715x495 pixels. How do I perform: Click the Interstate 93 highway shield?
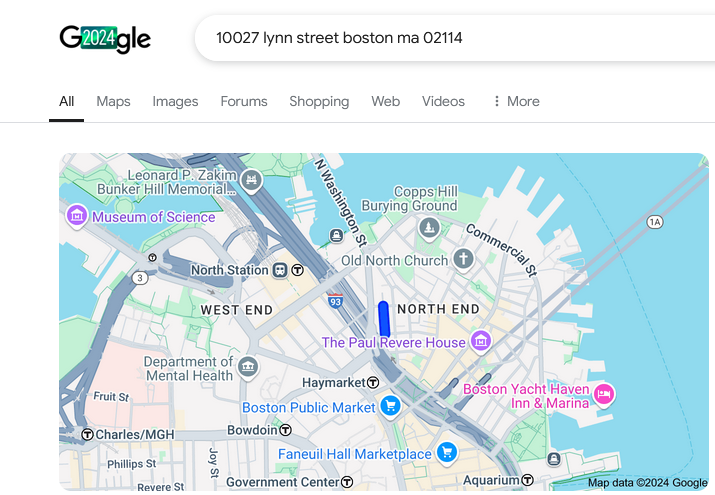pyautogui.click(x=335, y=301)
